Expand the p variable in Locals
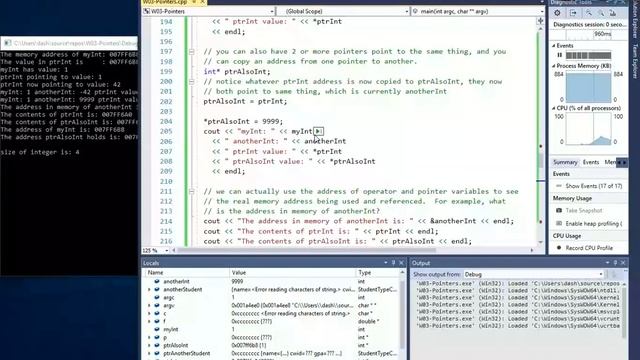 click(x=149, y=338)
